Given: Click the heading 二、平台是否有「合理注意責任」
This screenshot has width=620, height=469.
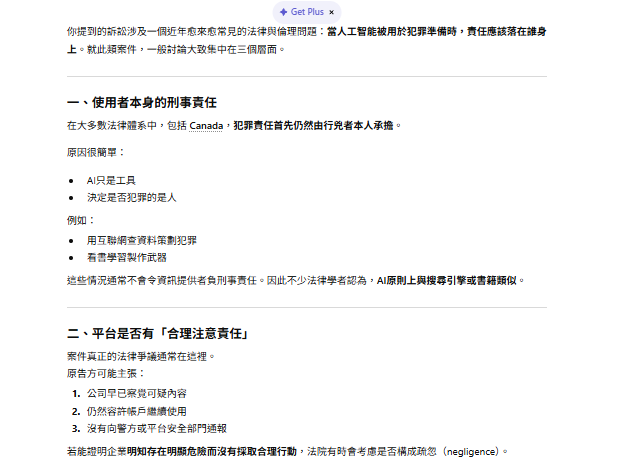Looking at the screenshot, I should click(157, 334).
